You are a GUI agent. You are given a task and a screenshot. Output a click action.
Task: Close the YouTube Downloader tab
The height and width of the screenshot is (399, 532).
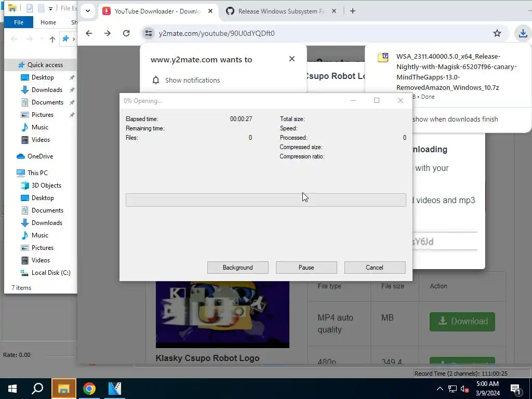[x=210, y=11]
